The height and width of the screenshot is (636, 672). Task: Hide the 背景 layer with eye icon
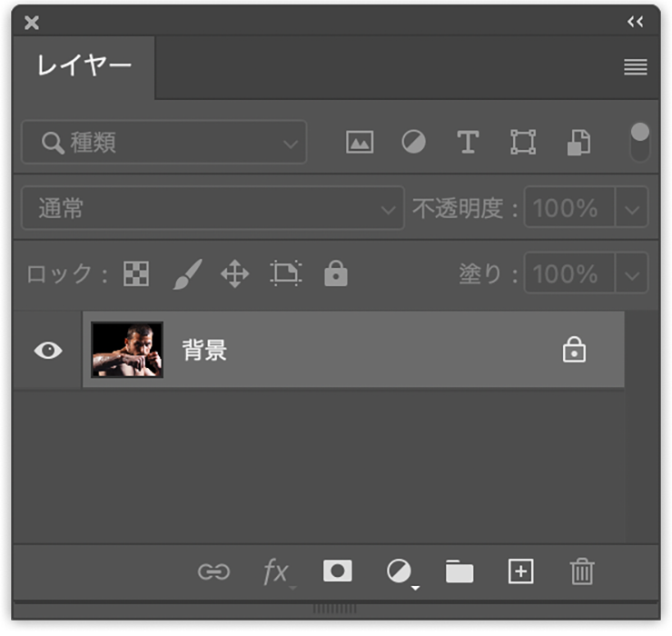click(48, 350)
